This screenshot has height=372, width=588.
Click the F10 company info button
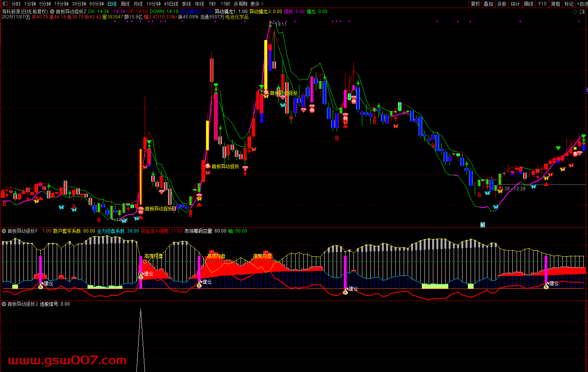coord(542,4)
